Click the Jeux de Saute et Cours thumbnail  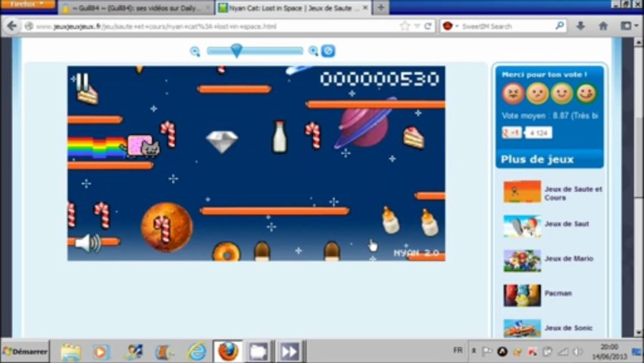click(x=522, y=192)
